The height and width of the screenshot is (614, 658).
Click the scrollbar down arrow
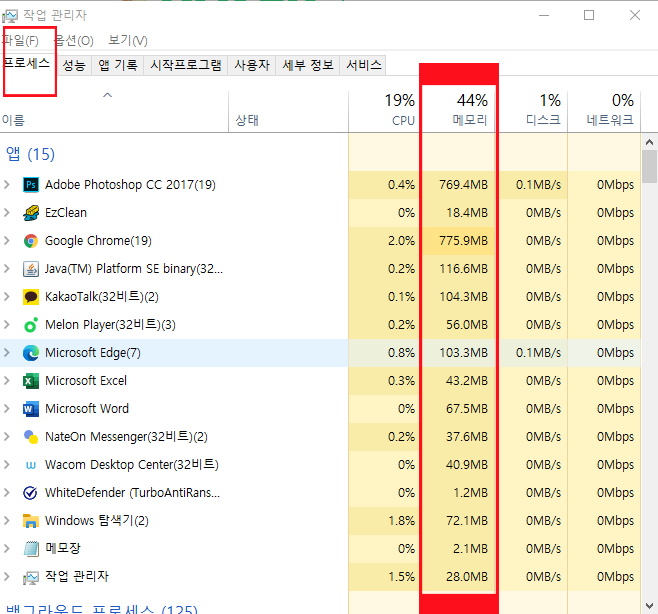(x=649, y=606)
